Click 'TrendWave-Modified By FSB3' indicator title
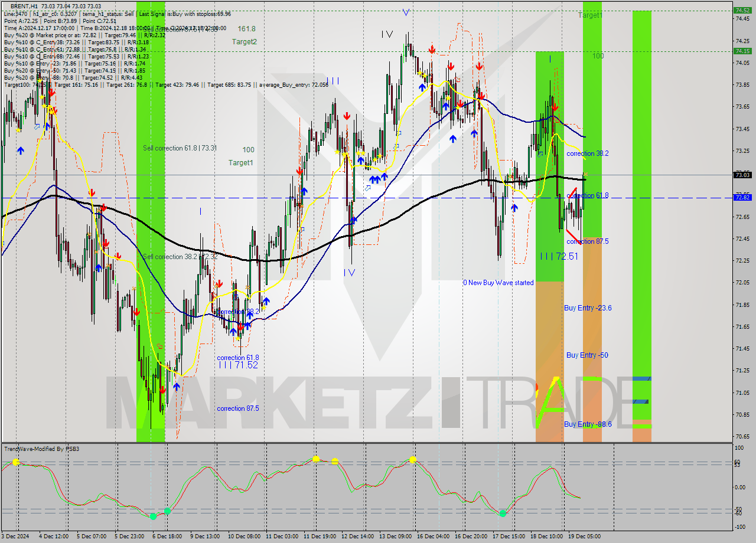 tap(42, 449)
